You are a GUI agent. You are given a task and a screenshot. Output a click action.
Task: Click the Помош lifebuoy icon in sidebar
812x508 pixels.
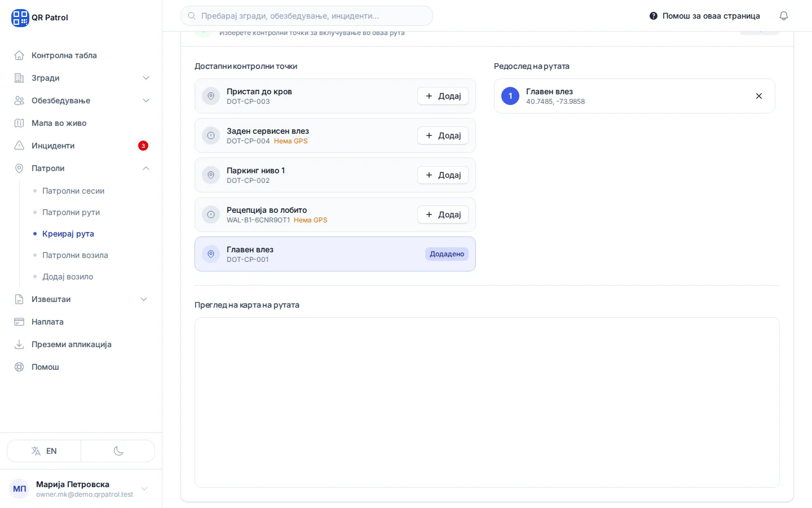19,367
